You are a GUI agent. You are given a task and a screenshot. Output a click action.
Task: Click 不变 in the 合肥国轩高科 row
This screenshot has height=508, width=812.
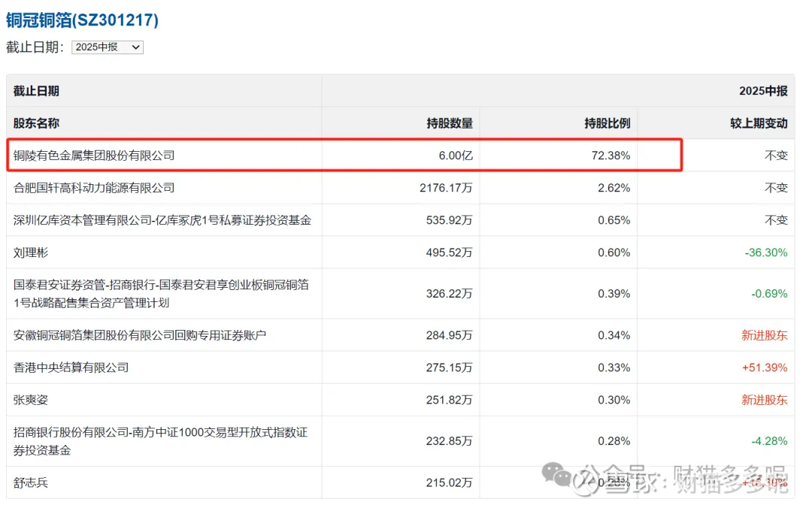coord(776,188)
